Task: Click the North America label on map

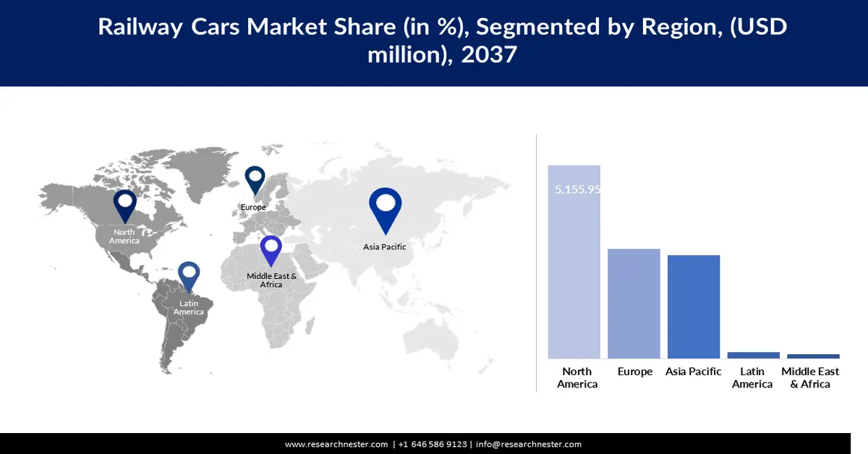Action: click(x=124, y=236)
